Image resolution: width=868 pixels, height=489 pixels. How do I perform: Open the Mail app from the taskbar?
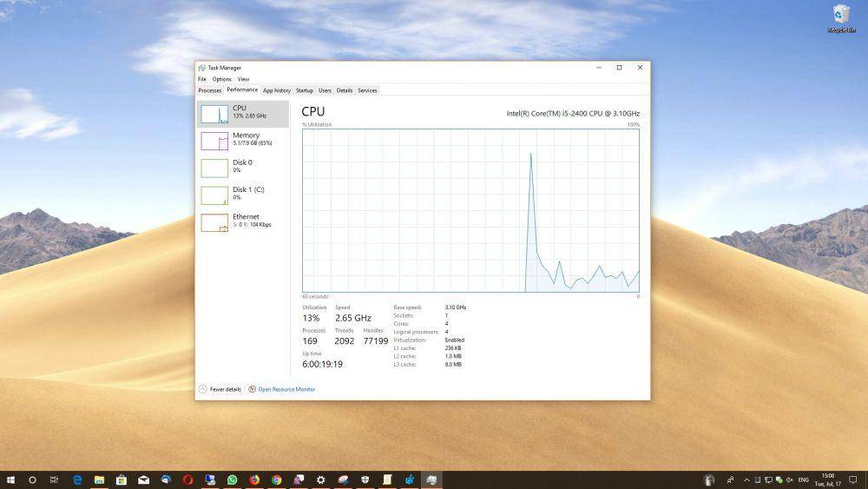143,480
